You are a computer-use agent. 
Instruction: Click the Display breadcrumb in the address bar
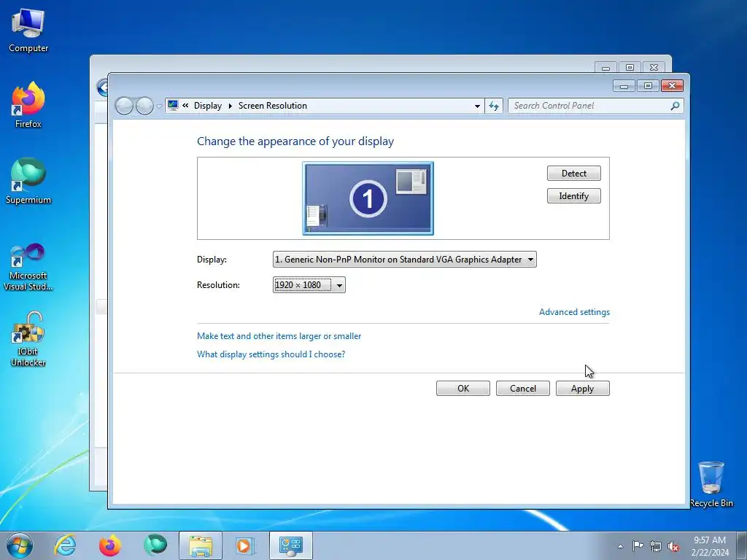tap(208, 106)
